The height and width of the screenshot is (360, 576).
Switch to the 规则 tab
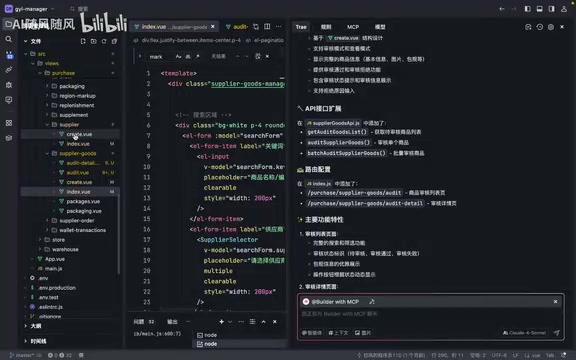tap(326, 27)
